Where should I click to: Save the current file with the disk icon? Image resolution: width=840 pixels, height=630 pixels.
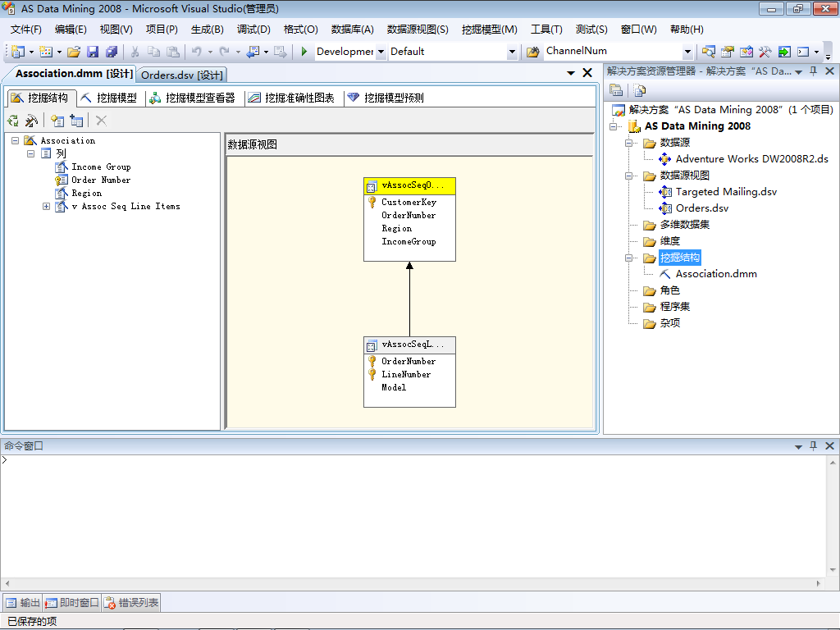(x=93, y=52)
